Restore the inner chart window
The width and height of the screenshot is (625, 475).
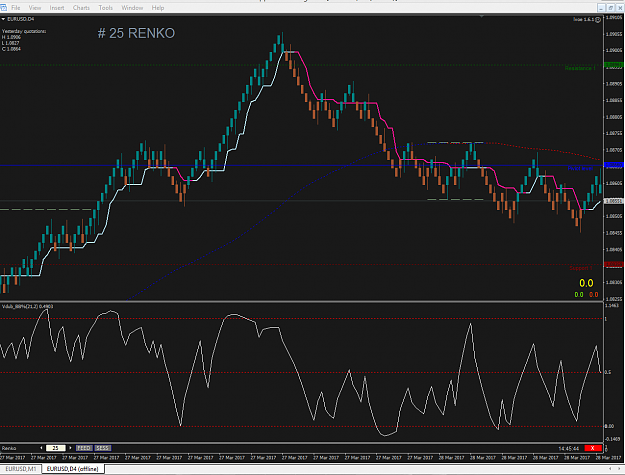[x=611, y=8]
